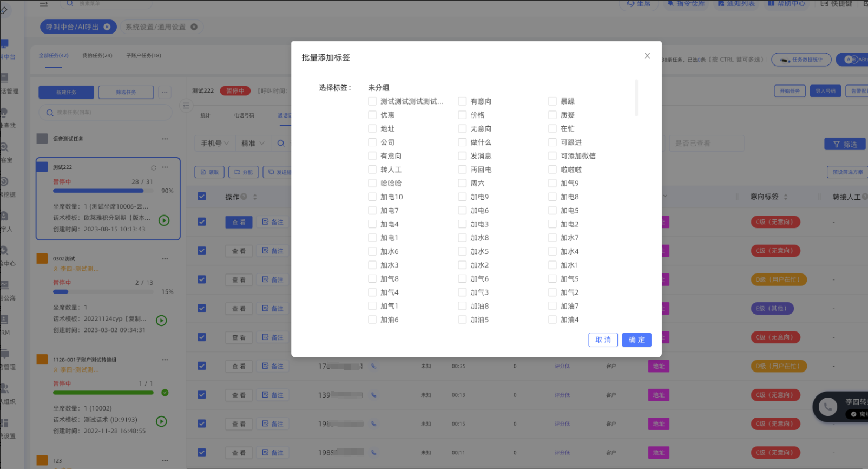
Task: Click the 取消 button in the dialog
Action: tap(603, 340)
